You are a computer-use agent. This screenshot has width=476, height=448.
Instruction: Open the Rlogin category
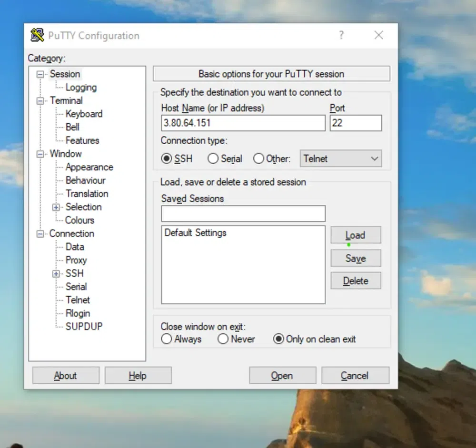78,313
